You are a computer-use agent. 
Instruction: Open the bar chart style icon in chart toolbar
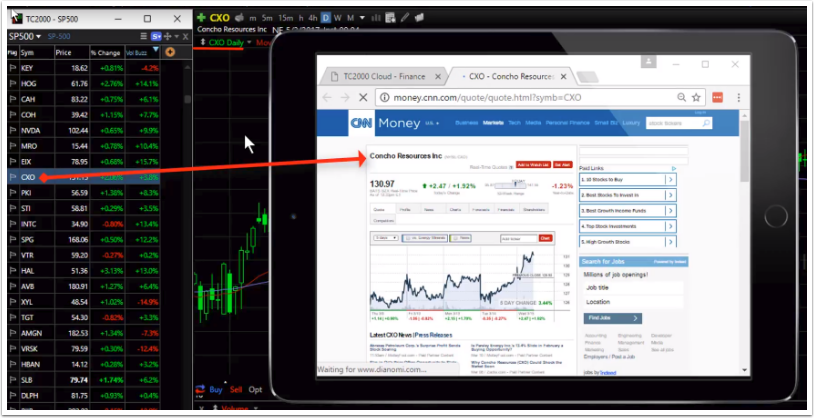click(x=376, y=18)
